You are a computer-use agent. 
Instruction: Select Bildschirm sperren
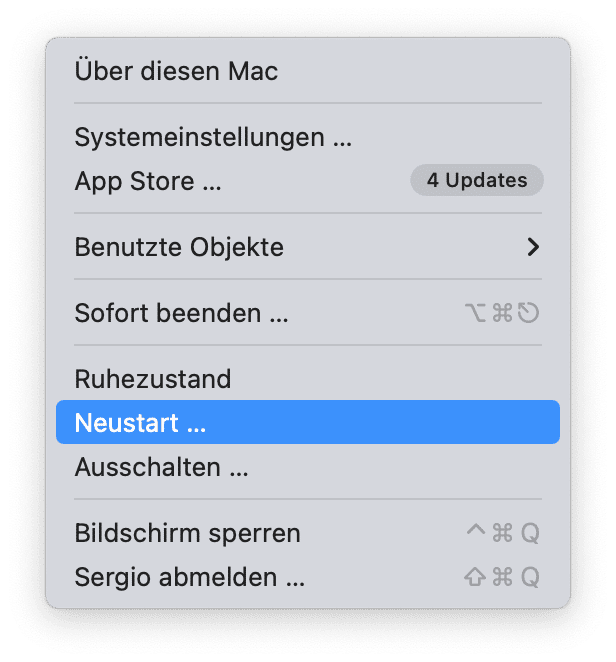[x=187, y=533]
